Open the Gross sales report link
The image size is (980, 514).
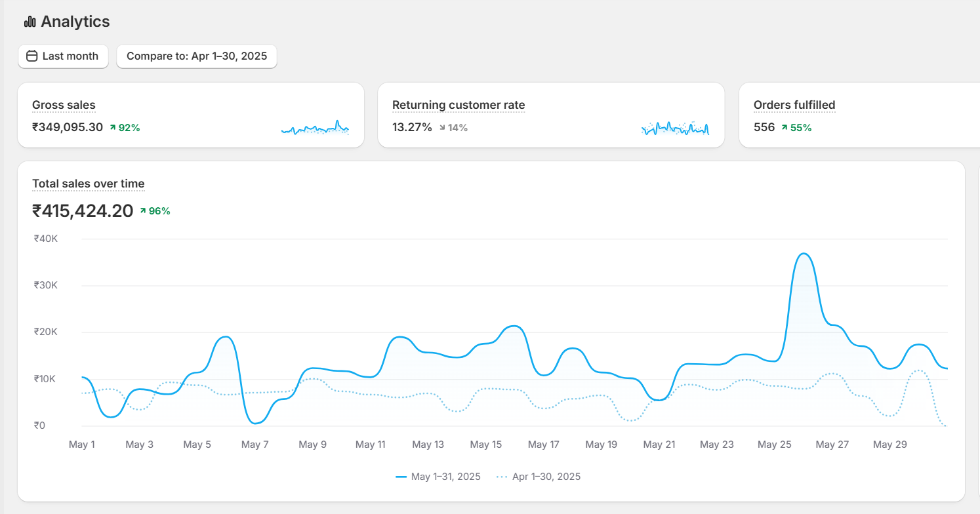coord(64,105)
